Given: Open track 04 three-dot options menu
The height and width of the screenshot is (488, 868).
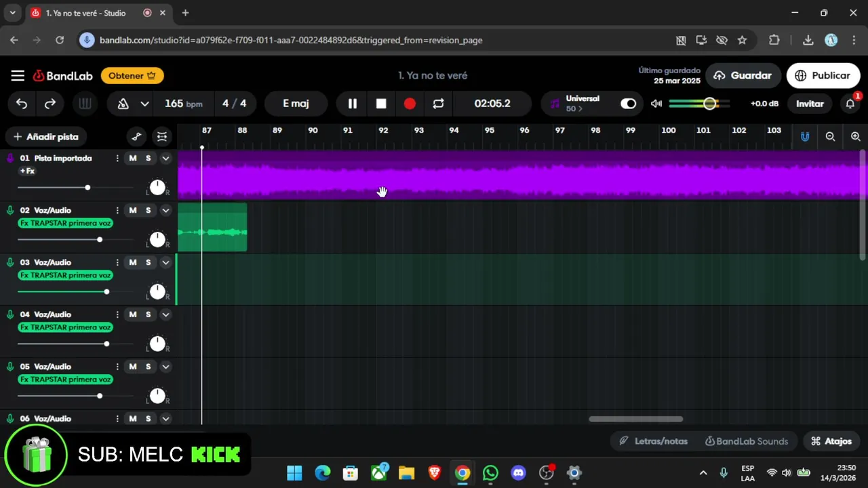Looking at the screenshot, I should [x=117, y=314].
